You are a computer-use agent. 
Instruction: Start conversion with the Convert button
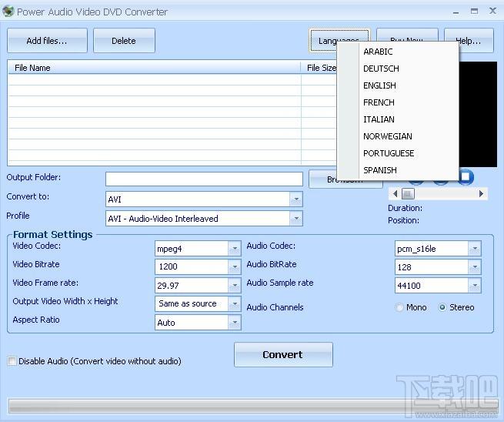tap(283, 354)
